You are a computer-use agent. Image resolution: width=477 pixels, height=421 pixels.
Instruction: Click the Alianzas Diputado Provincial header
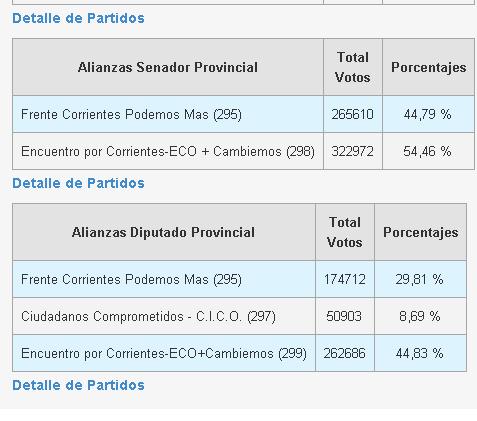(164, 232)
